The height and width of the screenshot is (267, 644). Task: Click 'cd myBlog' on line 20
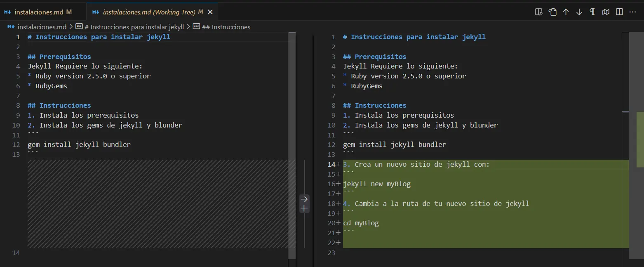[x=361, y=223]
